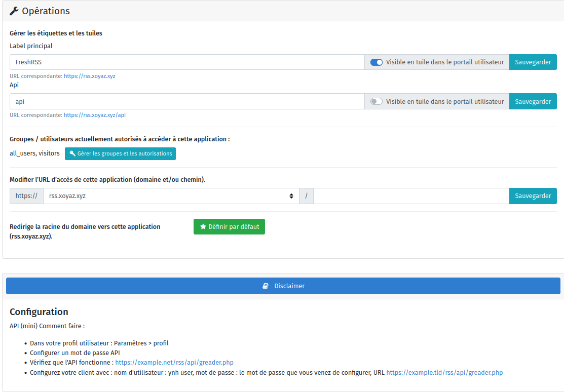
Task: Open the rss.xoyaz.xyz domain dropdown
Action: click(171, 196)
